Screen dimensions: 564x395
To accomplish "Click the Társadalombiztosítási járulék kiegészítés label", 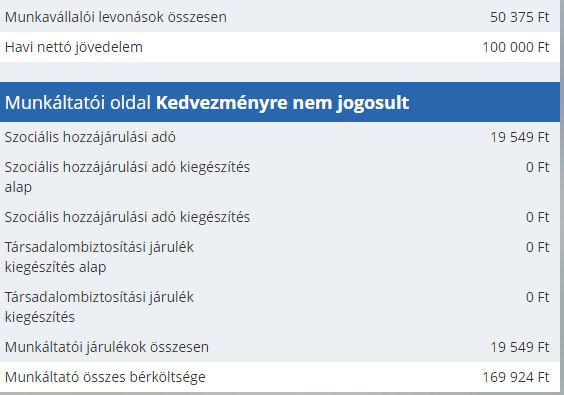I will coord(99,307).
